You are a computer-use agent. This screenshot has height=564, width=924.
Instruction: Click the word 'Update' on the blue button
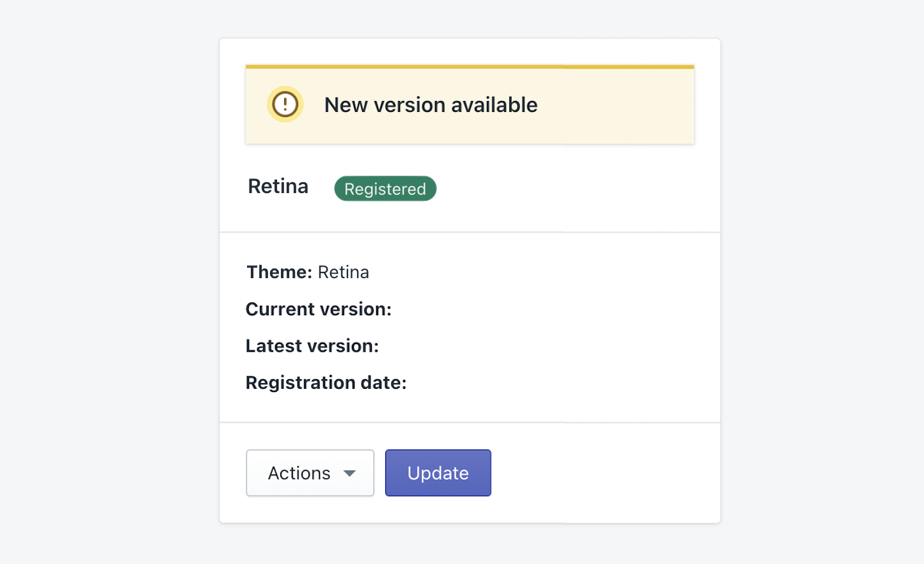point(438,473)
